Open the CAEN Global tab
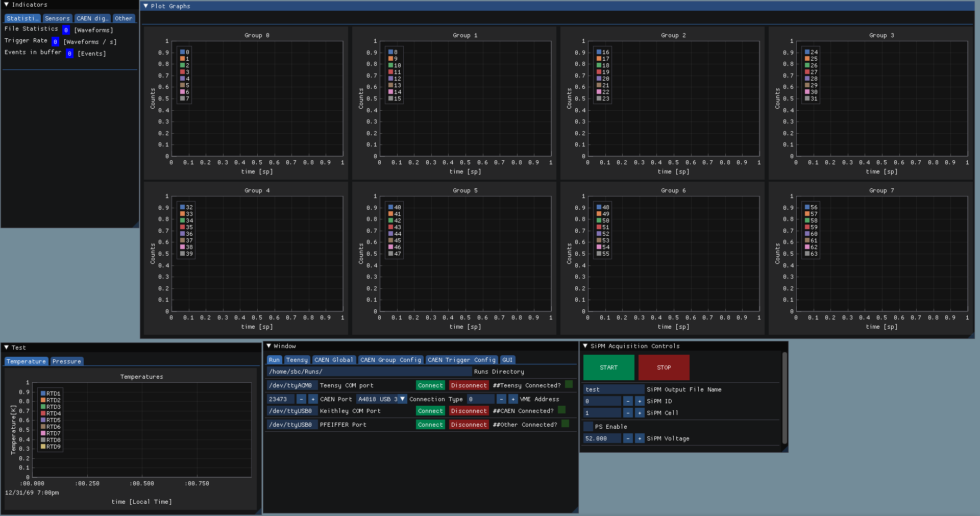Image resolution: width=980 pixels, height=516 pixels. click(334, 360)
